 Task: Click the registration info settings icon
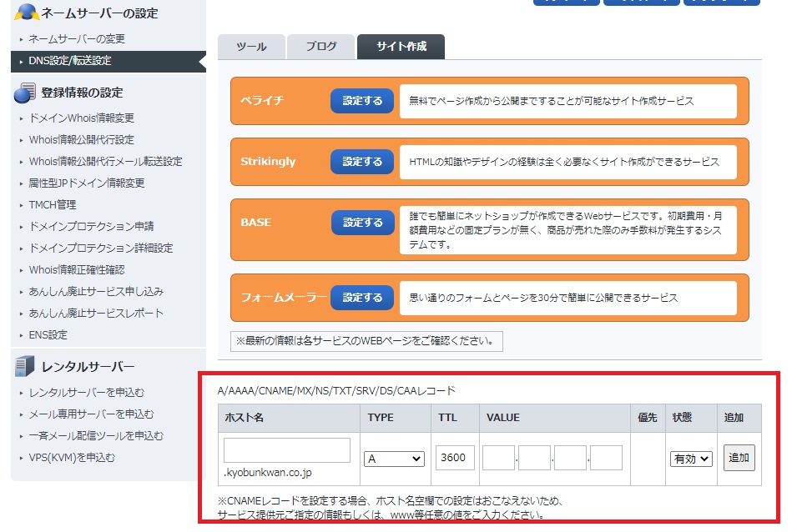25,93
